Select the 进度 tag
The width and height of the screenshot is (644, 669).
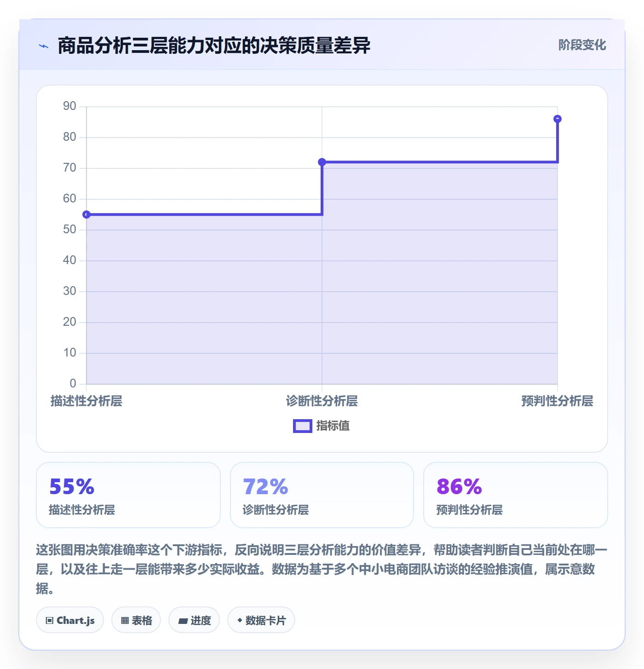point(194,620)
